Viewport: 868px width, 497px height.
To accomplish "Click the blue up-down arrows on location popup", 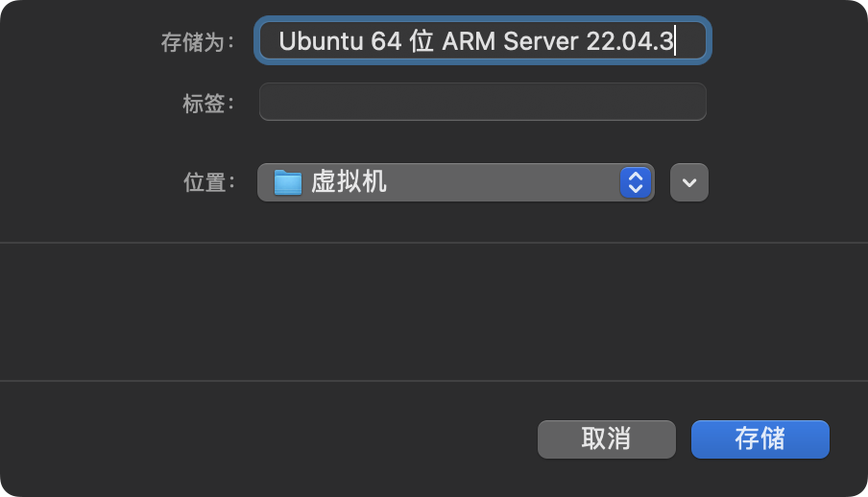I will (x=636, y=182).
